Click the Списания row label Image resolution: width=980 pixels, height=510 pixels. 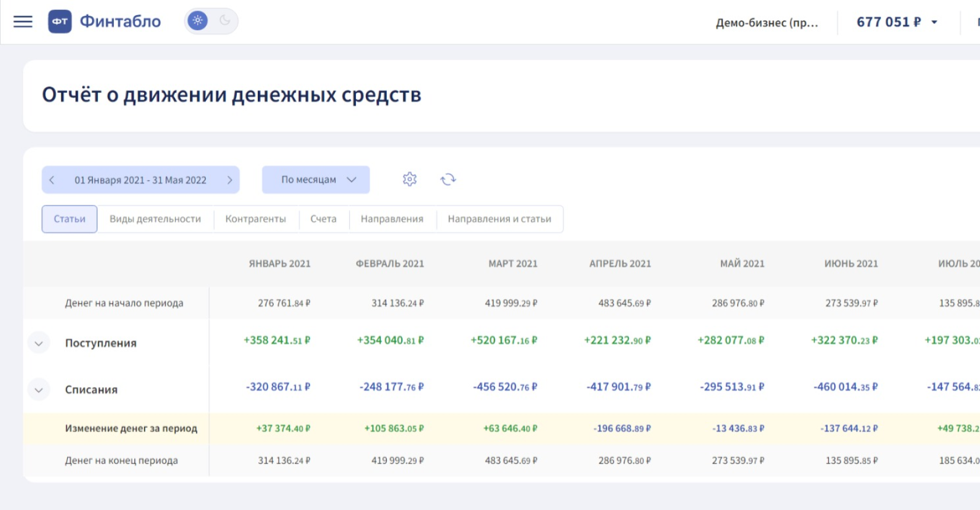[x=92, y=390]
